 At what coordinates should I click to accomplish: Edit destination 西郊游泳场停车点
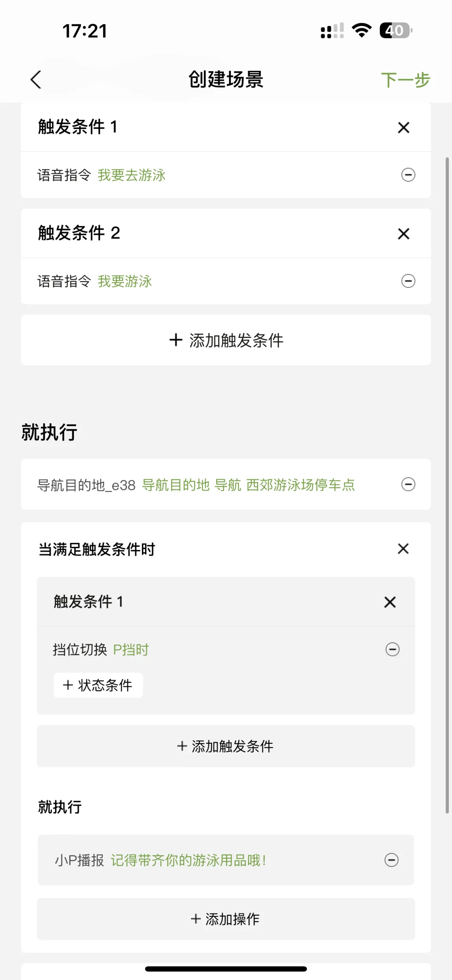coord(300,485)
